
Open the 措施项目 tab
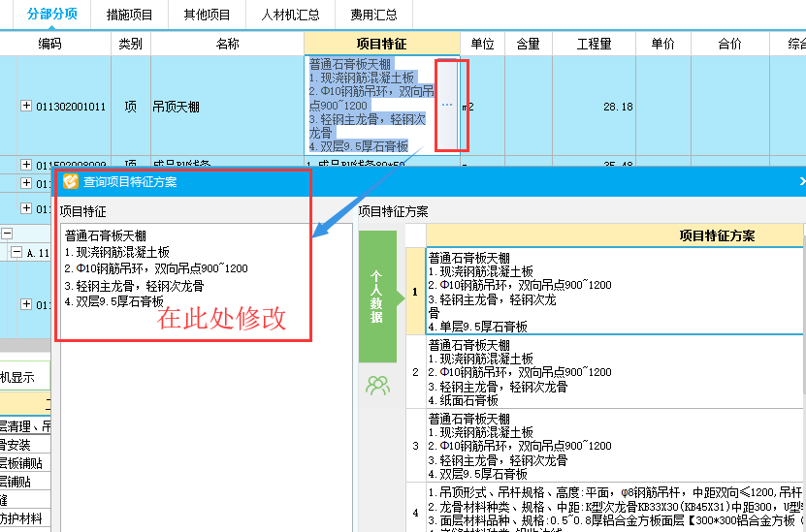pos(130,15)
